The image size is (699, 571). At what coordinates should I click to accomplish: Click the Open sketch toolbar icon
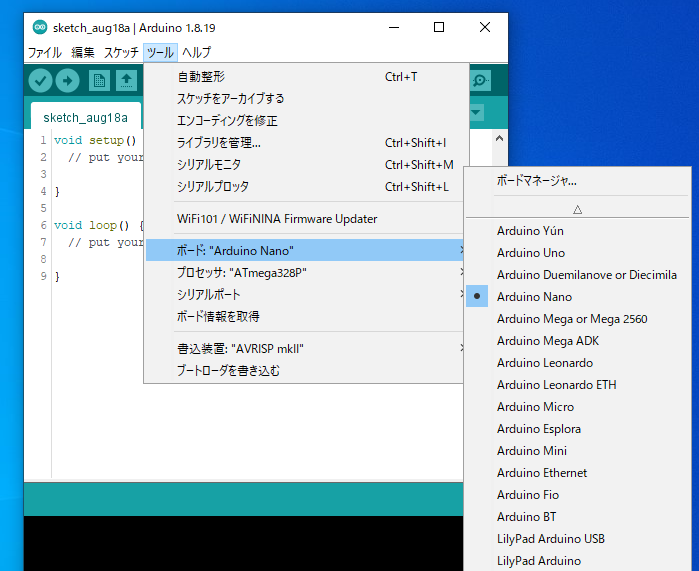pos(127,81)
